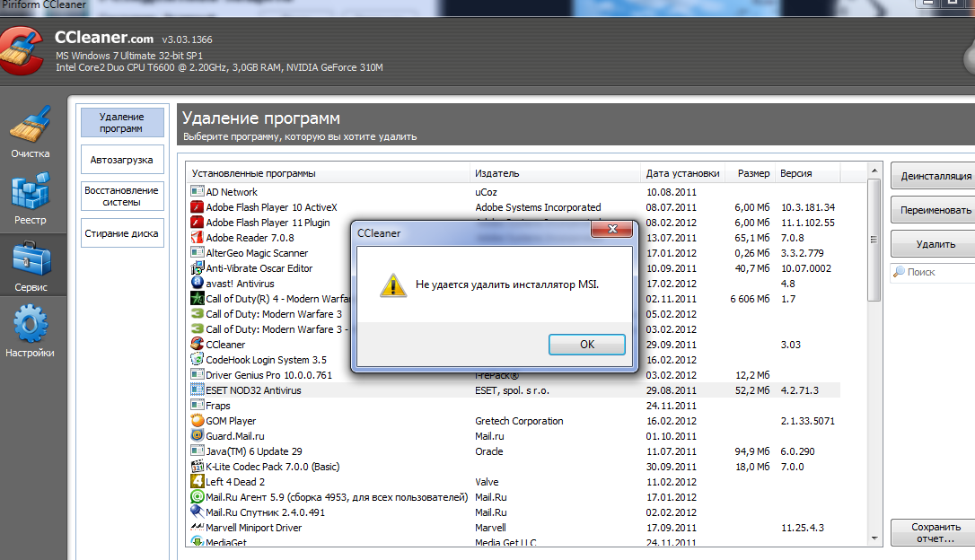The height and width of the screenshot is (560, 975).
Task: Select the GOM Player row text
Action: tap(231, 421)
